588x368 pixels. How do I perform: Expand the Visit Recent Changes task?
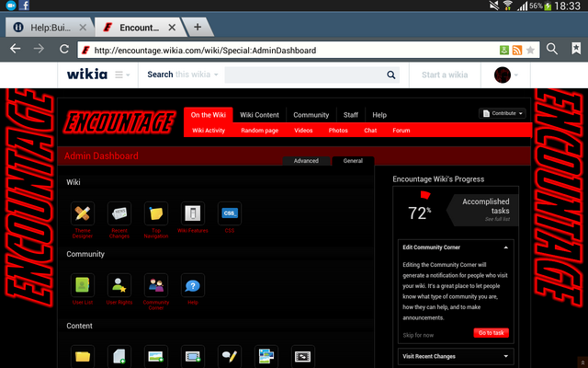click(506, 356)
